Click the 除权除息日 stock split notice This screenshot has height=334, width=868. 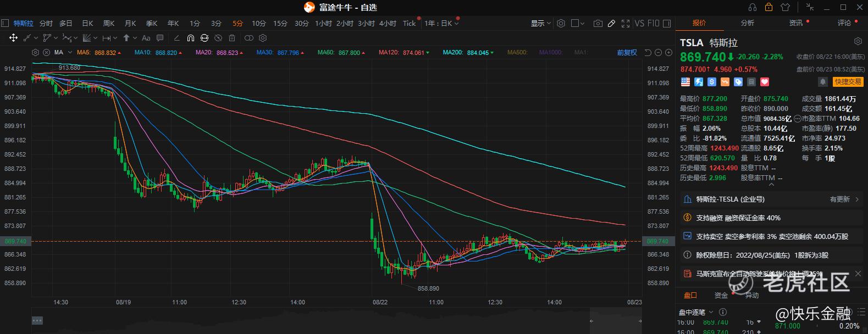(771, 255)
